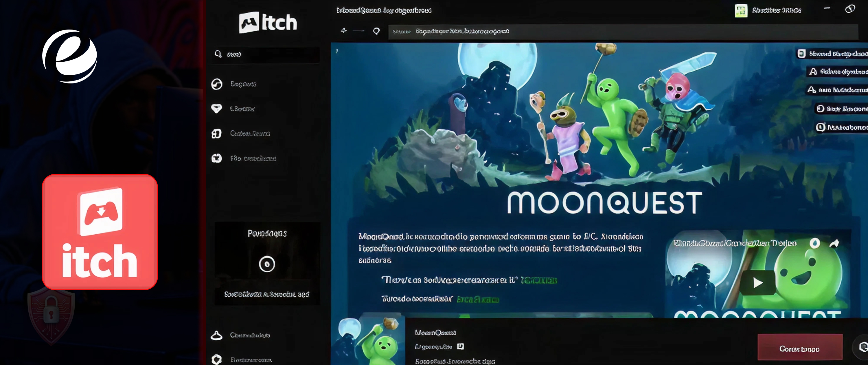The image size is (868, 365).
Task: Select the Library gem icon in sidebar
Action: click(x=217, y=109)
